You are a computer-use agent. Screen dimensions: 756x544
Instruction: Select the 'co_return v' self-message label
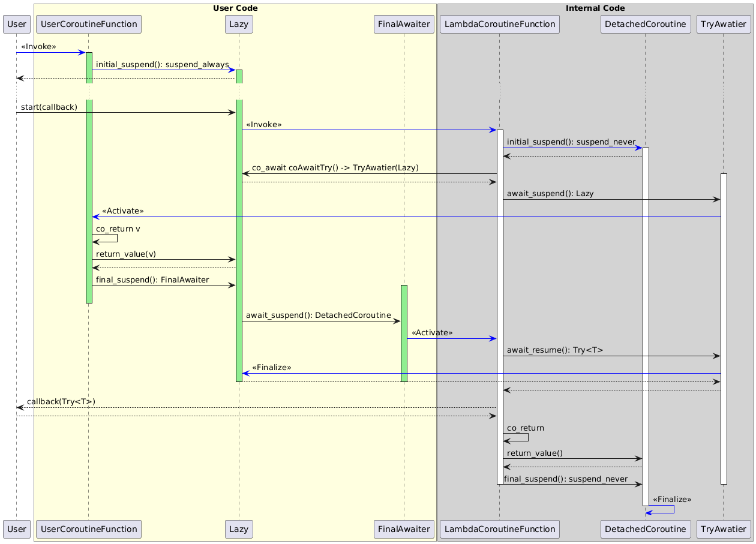(x=118, y=229)
